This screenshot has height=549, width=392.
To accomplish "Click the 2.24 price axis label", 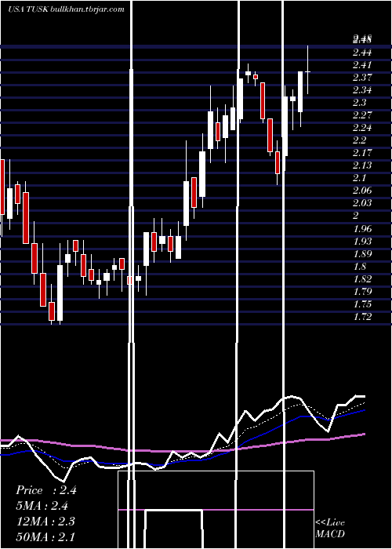I will pyautogui.click(x=362, y=128).
